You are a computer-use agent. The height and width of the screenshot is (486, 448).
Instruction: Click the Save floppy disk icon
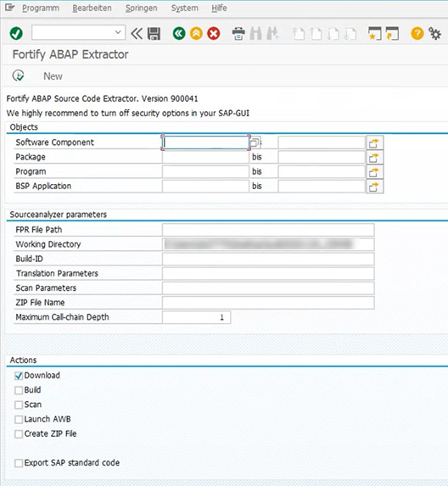click(154, 33)
